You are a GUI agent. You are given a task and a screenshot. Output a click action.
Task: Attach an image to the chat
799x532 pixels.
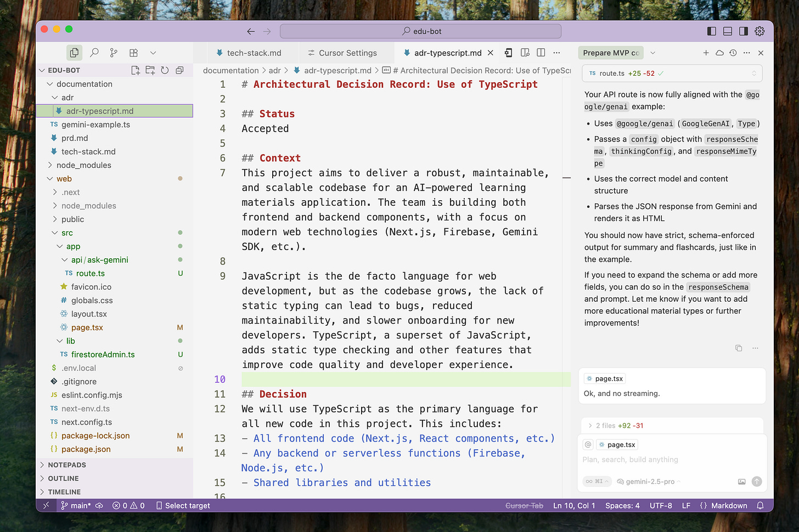pos(741,482)
